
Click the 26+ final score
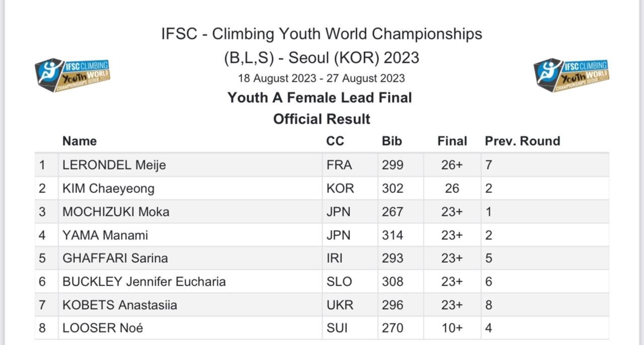(452, 165)
